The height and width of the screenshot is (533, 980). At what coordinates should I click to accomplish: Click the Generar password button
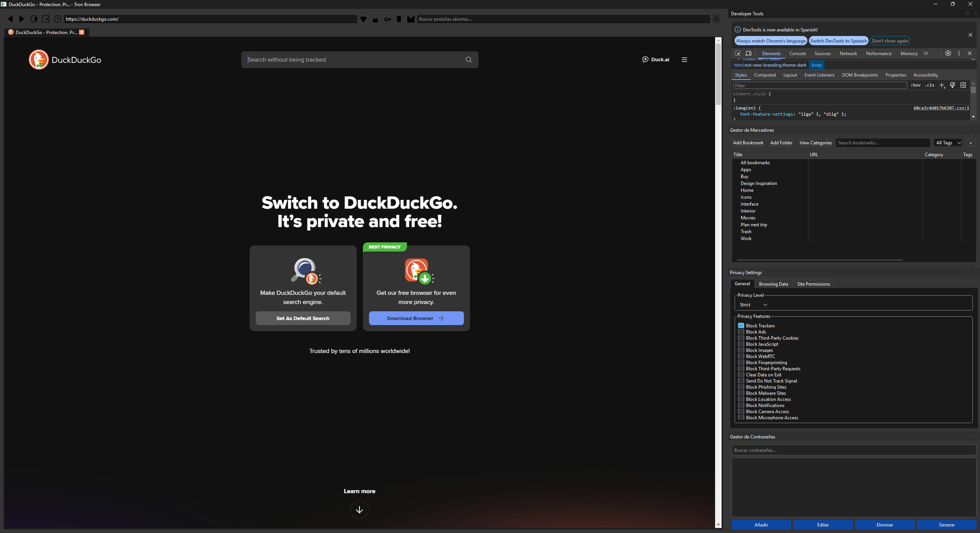[x=947, y=525]
